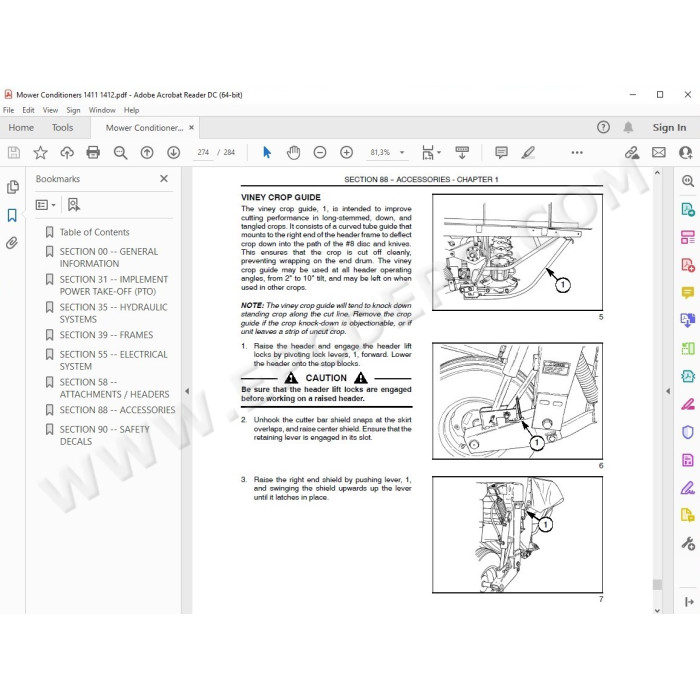Open More Tools wrench icon in right pane
700x700 pixels.
[x=688, y=543]
